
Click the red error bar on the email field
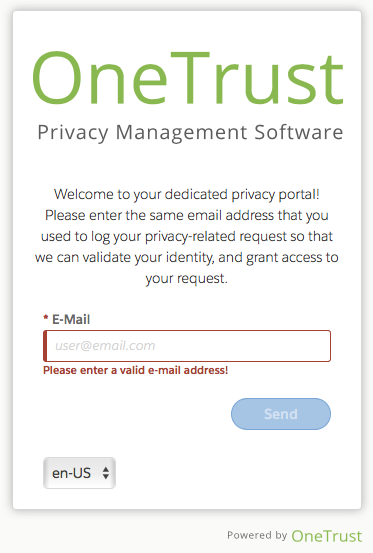(x=45, y=346)
